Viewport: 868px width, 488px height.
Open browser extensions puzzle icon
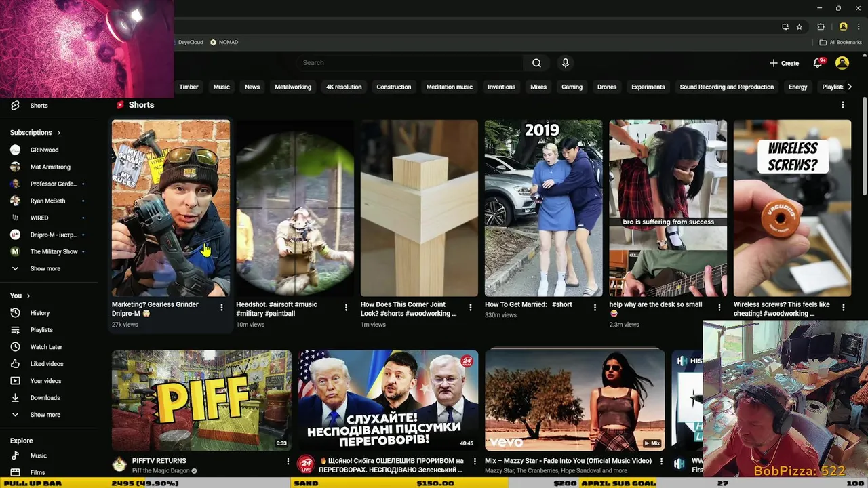(x=821, y=27)
